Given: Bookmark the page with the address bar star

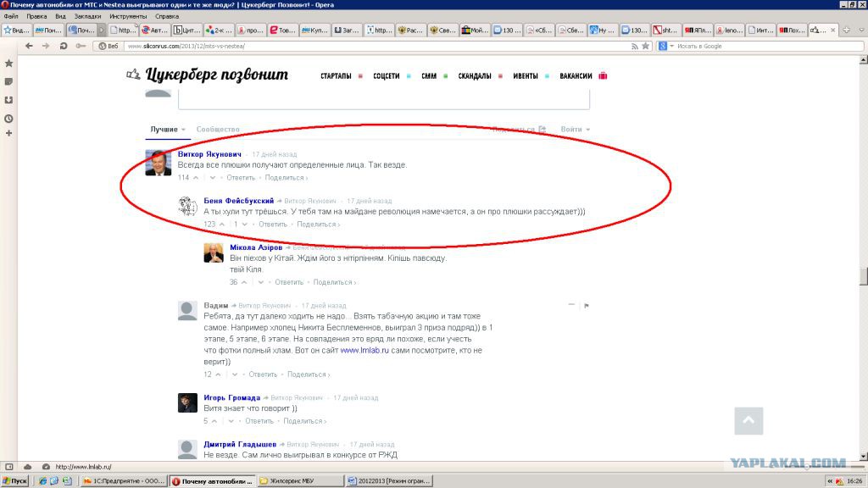Looking at the screenshot, I should (x=645, y=46).
